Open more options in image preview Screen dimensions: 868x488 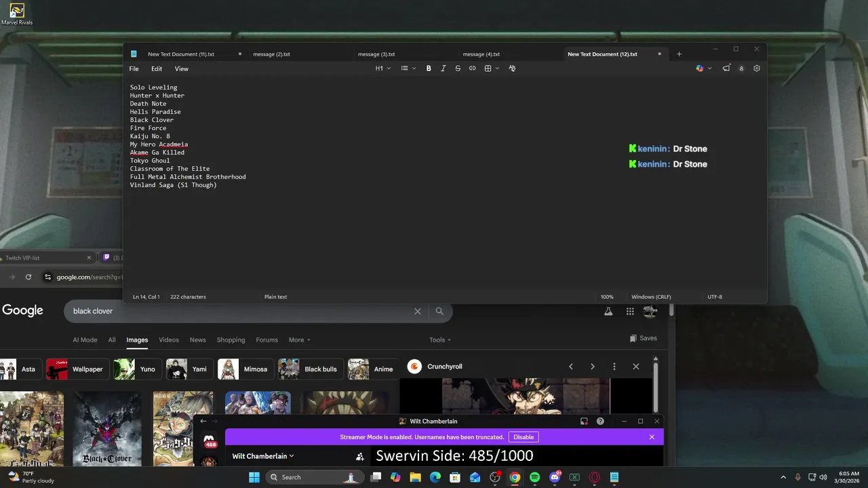tap(614, 367)
